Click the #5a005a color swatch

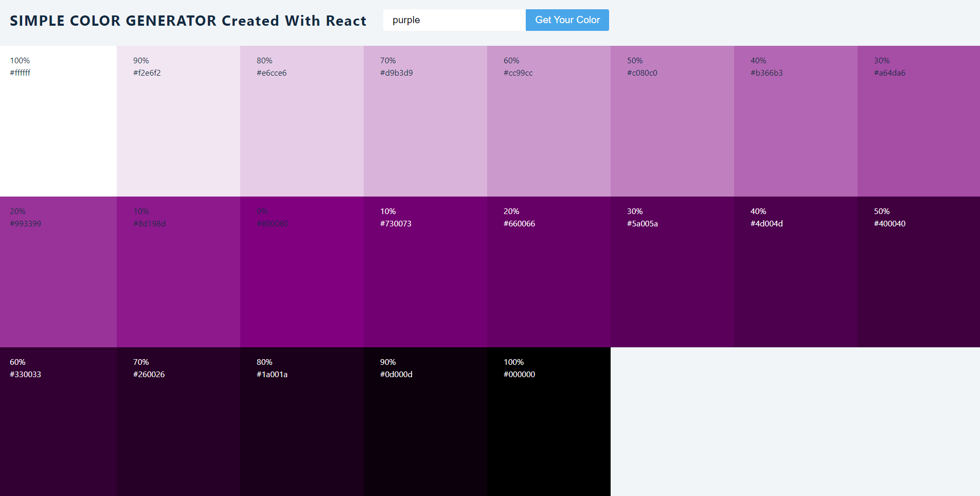672,272
